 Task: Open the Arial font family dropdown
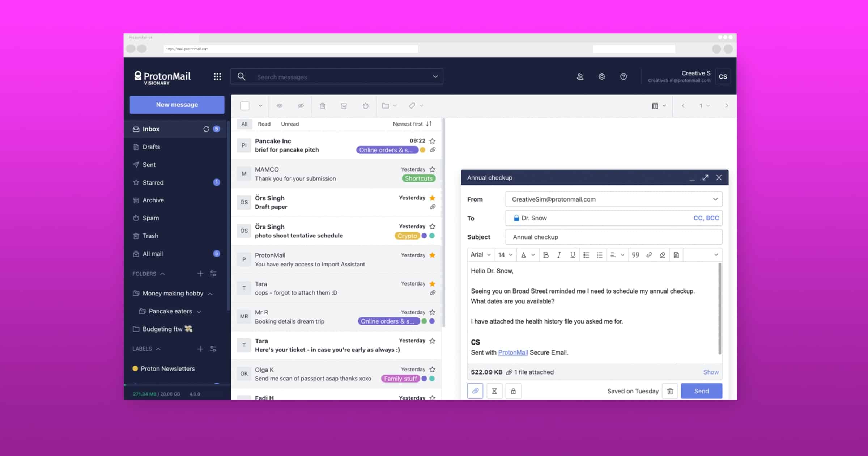pos(481,254)
